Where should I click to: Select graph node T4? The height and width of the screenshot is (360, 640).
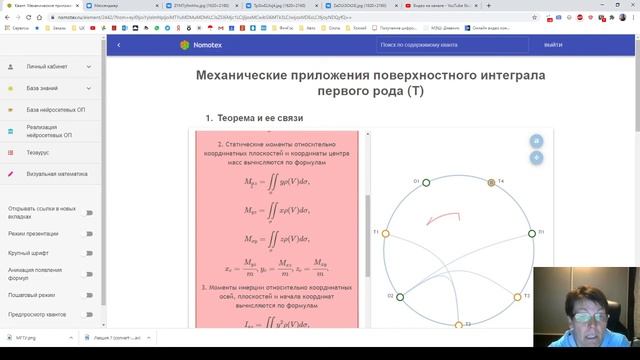click(x=491, y=182)
